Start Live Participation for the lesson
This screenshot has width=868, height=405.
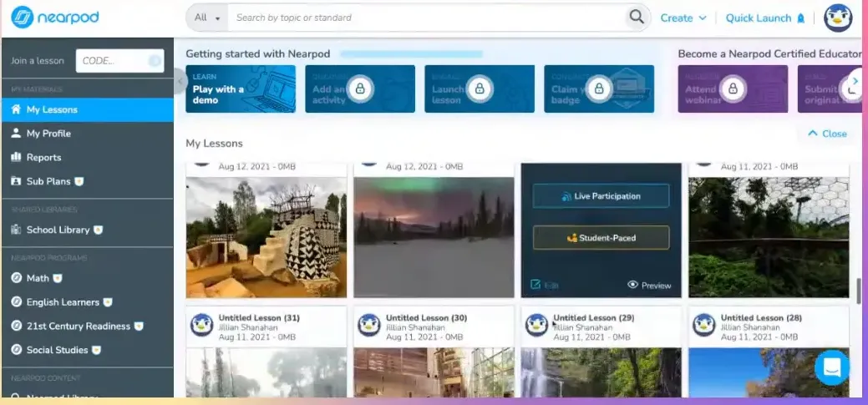602,196
